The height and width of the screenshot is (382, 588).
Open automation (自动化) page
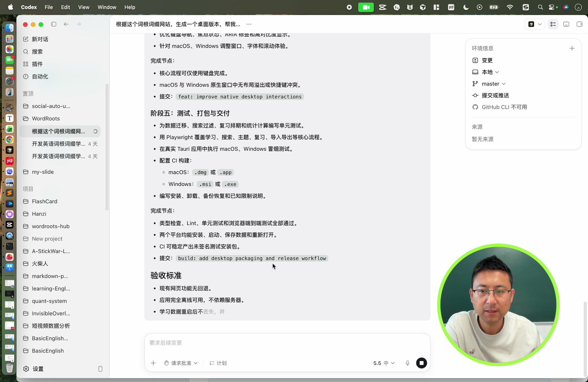pos(60,76)
